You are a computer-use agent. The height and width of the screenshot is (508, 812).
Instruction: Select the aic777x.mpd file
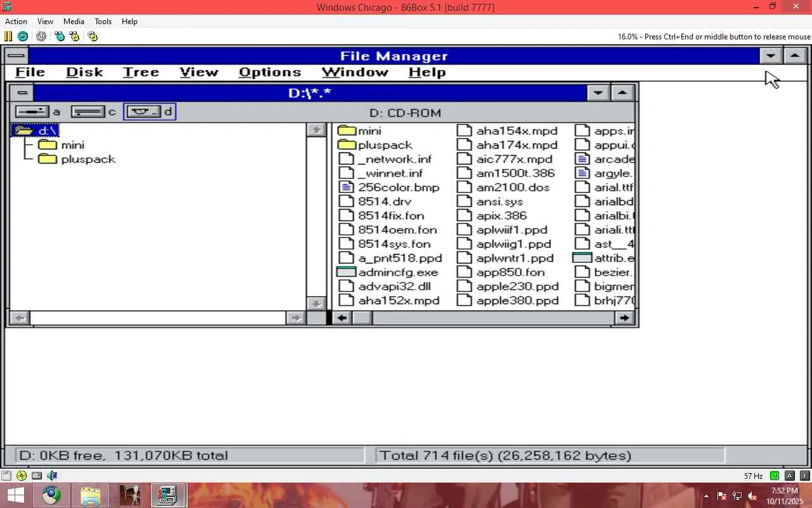pos(505,159)
